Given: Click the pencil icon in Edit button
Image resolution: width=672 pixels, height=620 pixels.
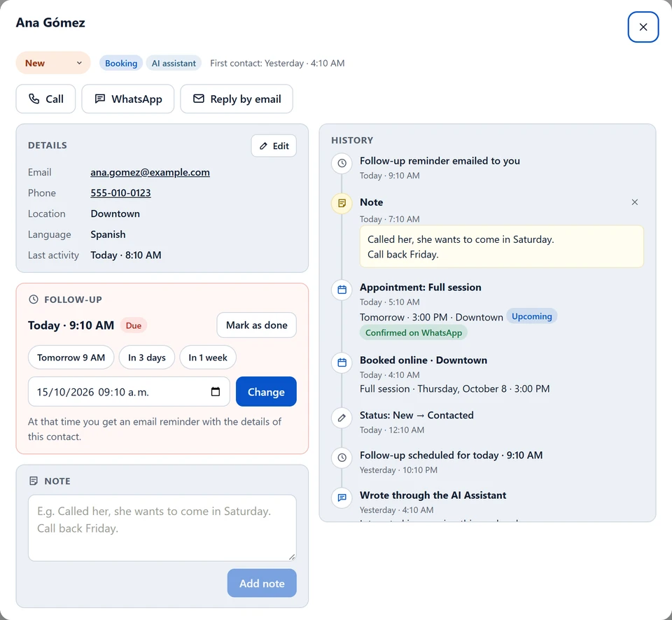Looking at the screenshot, I should (x=263, y=146).
